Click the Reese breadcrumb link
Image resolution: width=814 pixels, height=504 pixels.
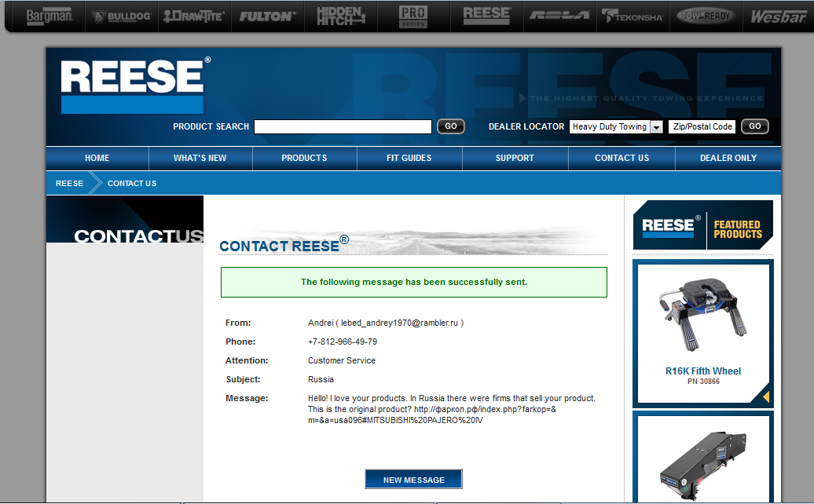pos(70,184)
